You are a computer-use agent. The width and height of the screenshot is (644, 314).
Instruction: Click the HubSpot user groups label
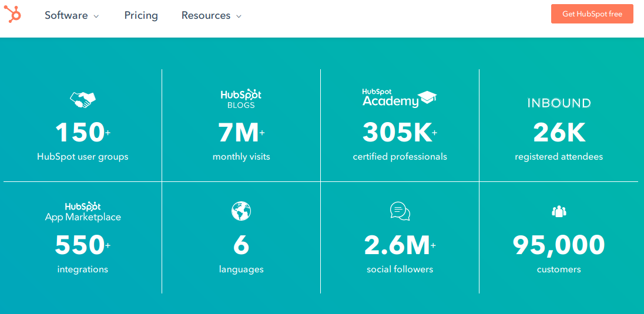click(82, 157)
